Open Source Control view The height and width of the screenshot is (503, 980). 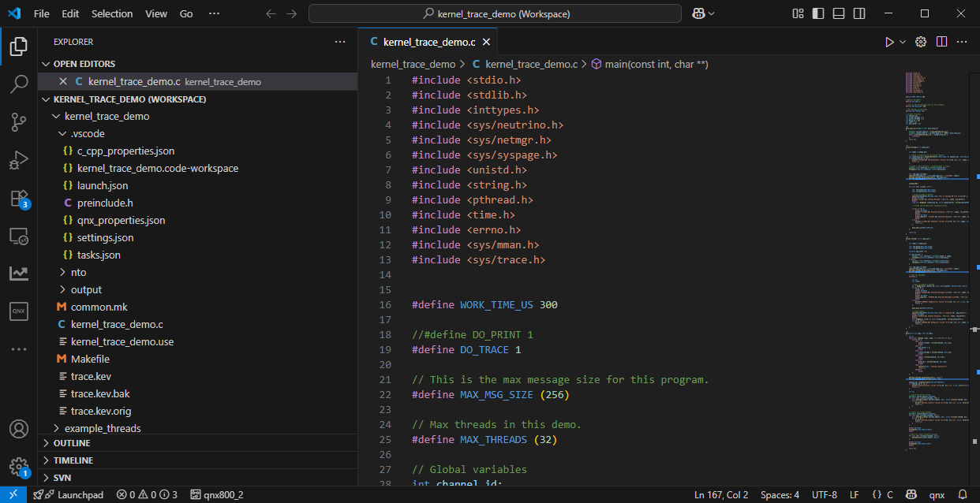19,122
